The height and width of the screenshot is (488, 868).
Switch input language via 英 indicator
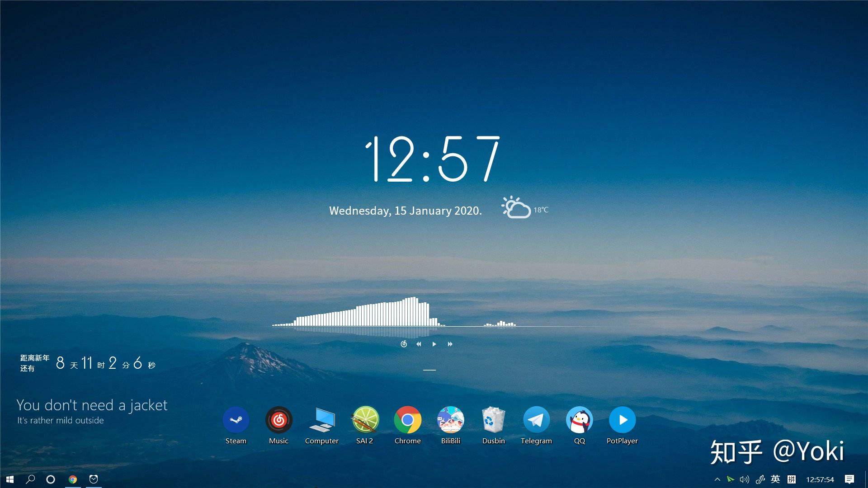tap(775, 479)
